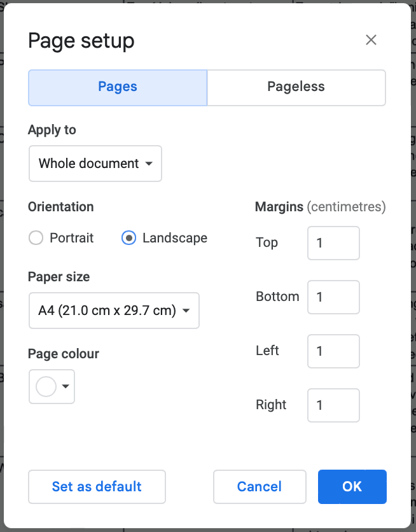416x532 pixels.
Task: Open the A4 paper size dropdown
Action: coord(113,311)
